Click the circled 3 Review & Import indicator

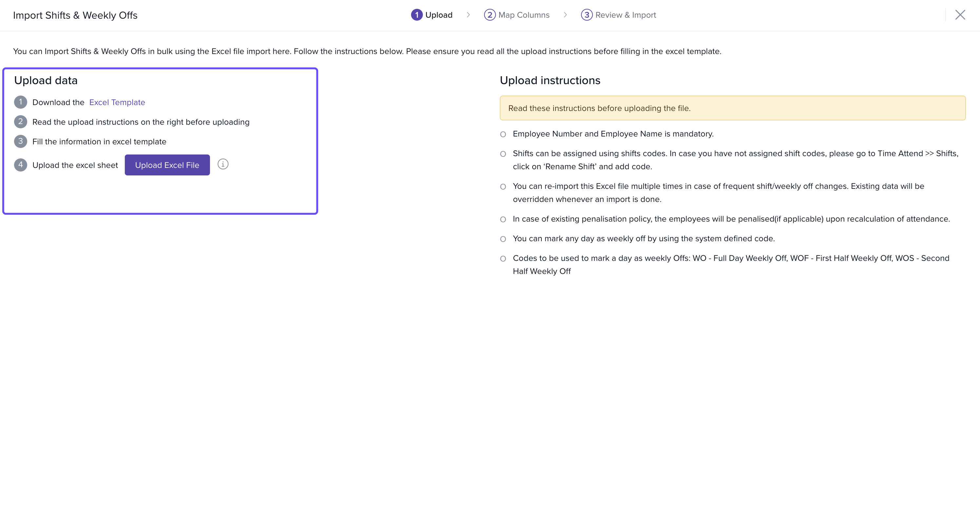click(587, 15)
